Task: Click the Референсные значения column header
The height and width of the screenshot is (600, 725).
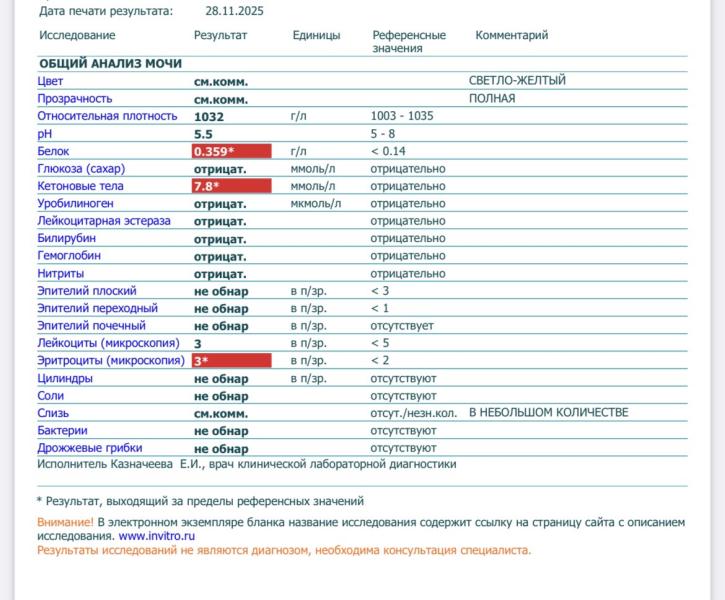Action: click(409, 41)
